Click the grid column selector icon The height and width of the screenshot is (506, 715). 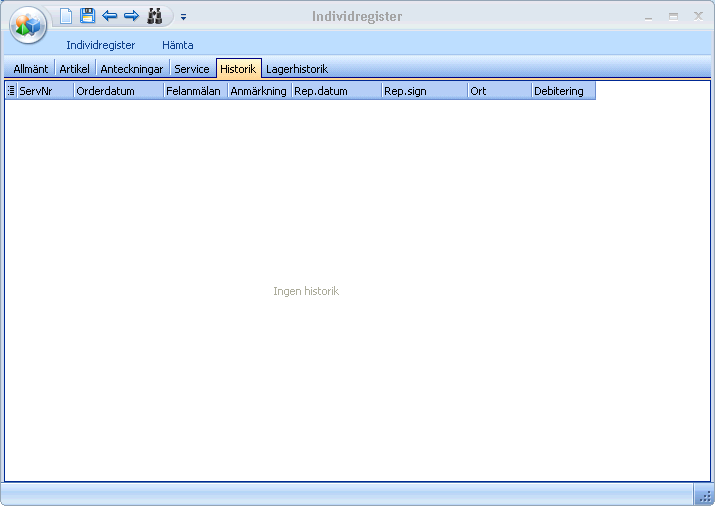pos(11,91)
